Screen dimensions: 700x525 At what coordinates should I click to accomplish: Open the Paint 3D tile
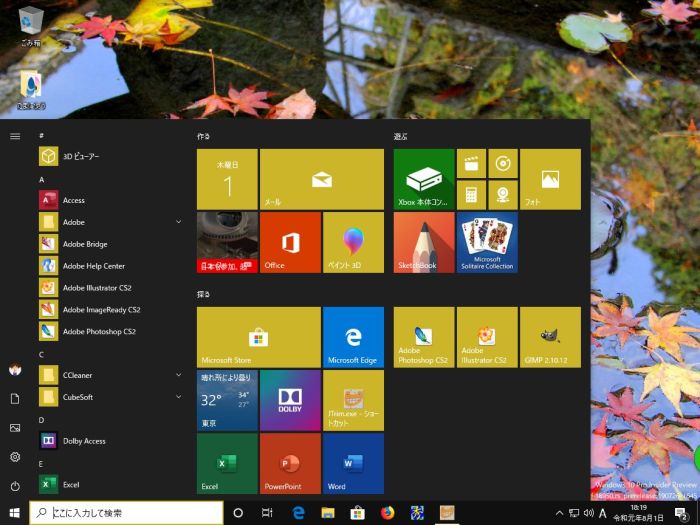pyautogui.click(x=353, y=242)
